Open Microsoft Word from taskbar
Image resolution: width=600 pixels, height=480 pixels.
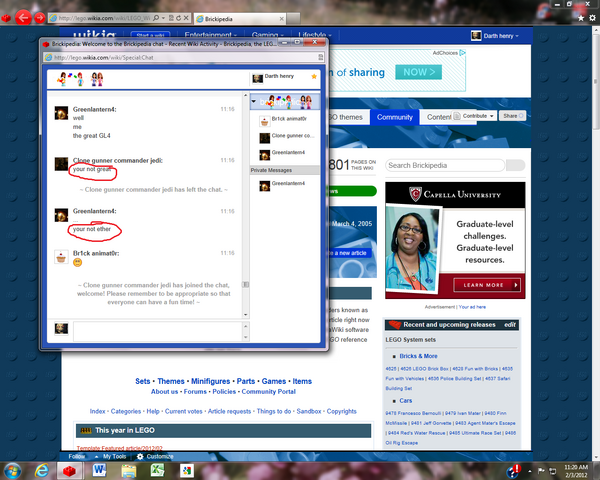(99, 470)
